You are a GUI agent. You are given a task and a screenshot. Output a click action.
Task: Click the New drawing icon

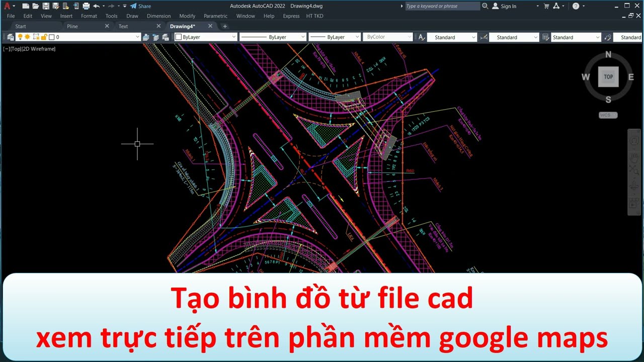(x=26, y=6)
